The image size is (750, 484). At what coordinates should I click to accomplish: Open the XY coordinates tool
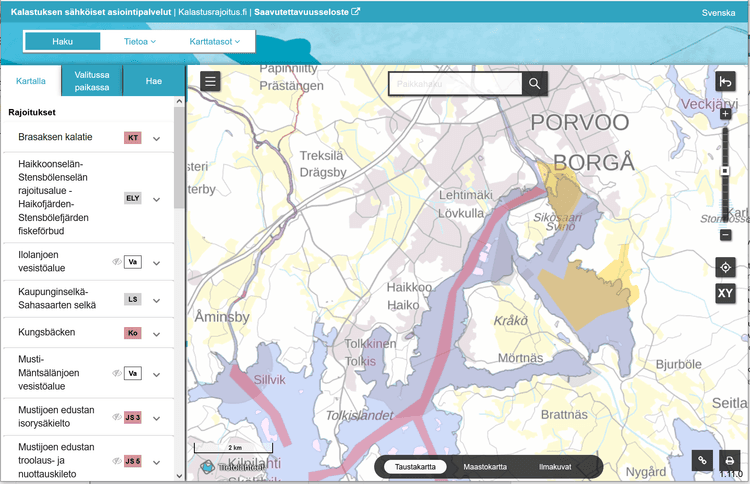click(725, 294)
